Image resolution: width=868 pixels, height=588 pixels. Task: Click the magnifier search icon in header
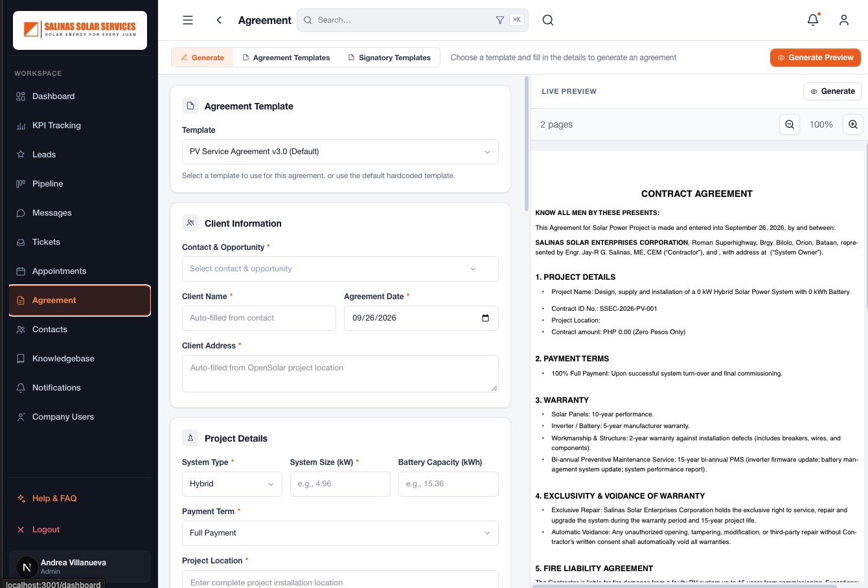pos(548,20)
